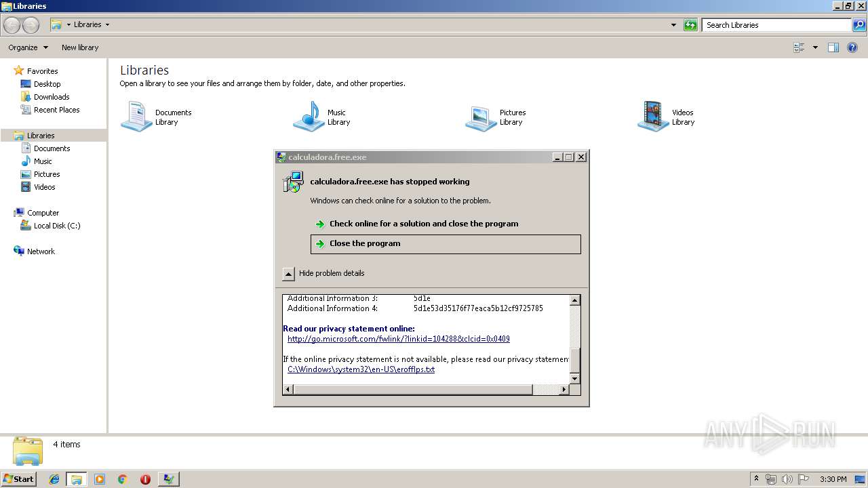Launch Windows Media Player from taskbar
Screen dimensions: 868x488
(100, 479)
